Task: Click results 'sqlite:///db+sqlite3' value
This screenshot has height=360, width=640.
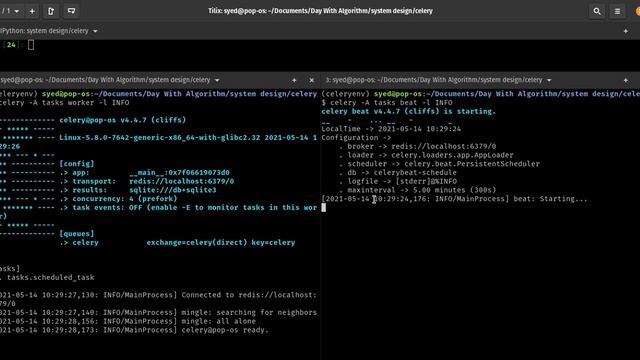Action: pyautogui.click(x=173, y=190)
